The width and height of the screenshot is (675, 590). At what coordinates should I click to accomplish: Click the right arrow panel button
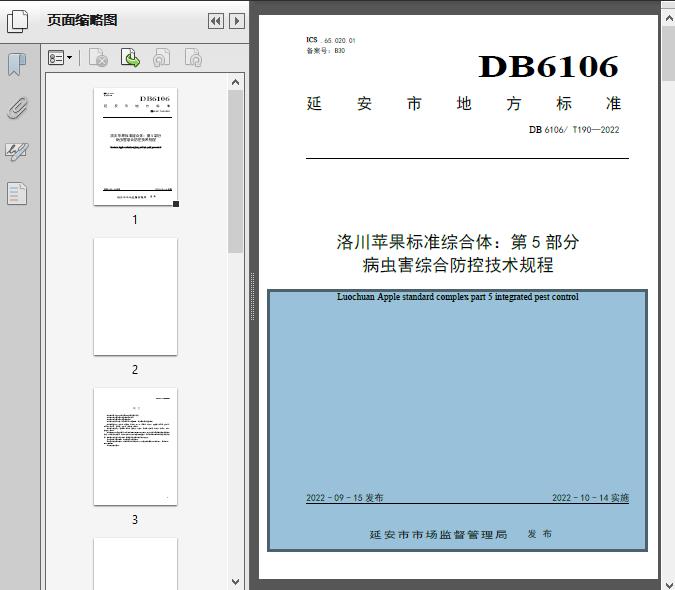coord(237,21)
